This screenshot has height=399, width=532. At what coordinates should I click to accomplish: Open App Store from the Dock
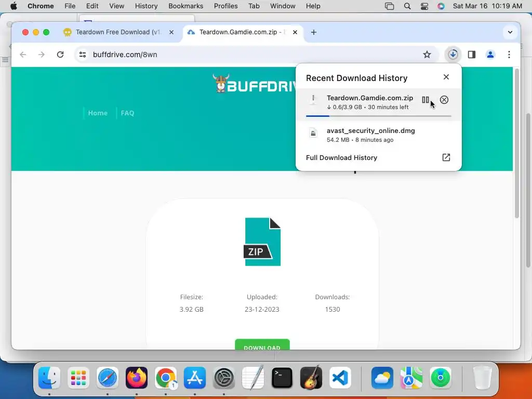click(195, 378)
